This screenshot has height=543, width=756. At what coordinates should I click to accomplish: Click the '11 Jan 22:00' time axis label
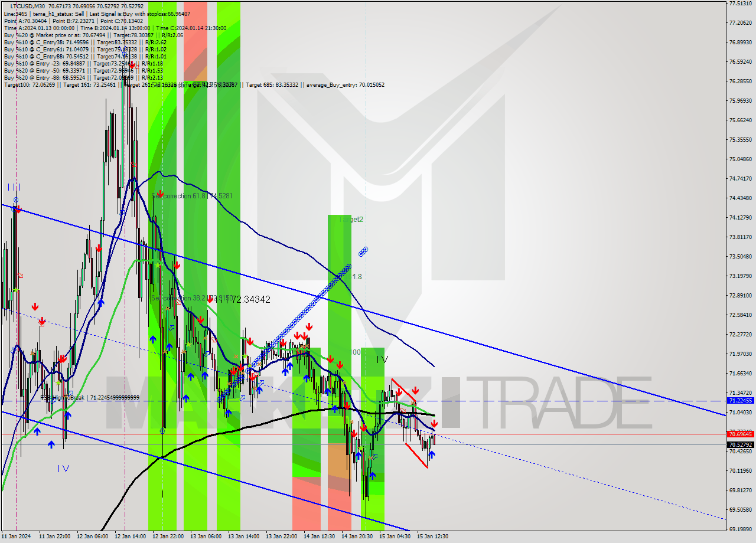tap(54, 537)
